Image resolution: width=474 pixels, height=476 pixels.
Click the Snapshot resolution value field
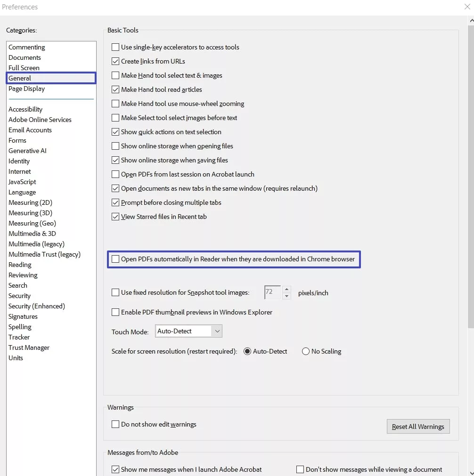(x=272, y=292)
